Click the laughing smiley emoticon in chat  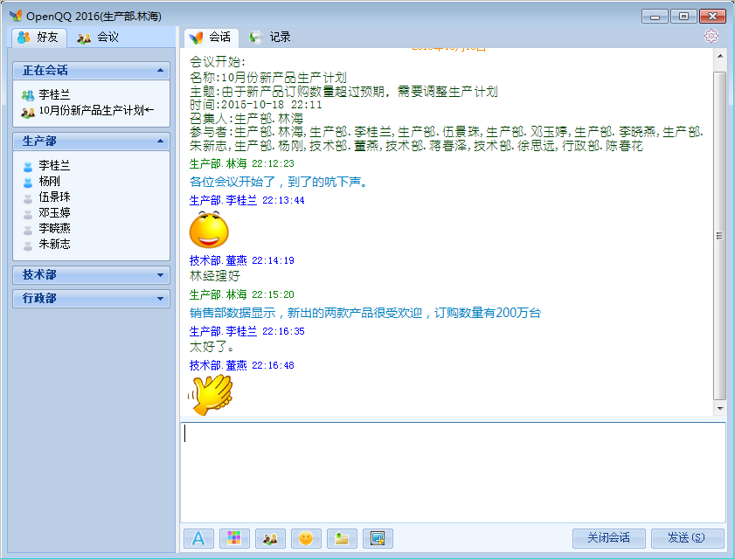tap(209, 230)
